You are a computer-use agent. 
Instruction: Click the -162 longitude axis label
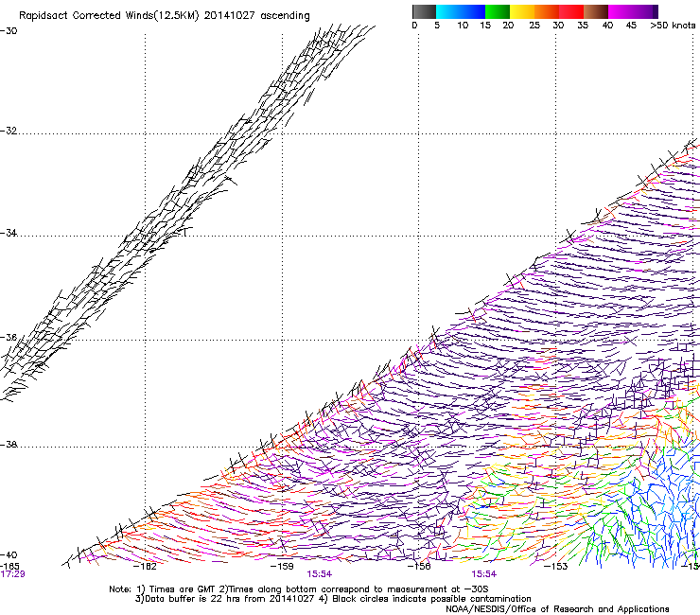pyautogui.click(x=146, y=567)
